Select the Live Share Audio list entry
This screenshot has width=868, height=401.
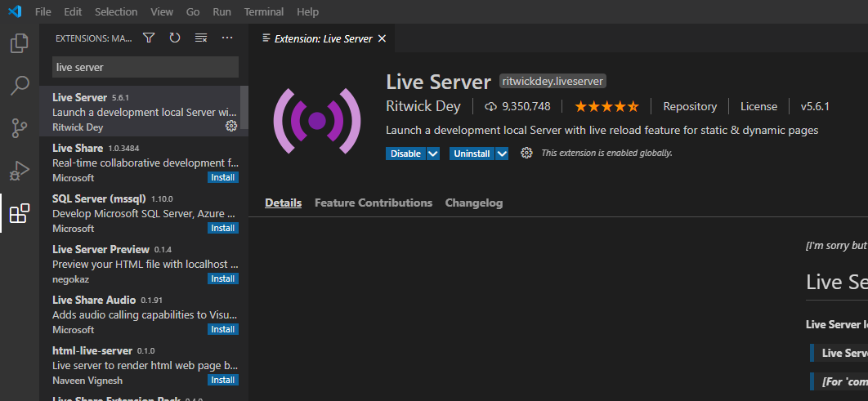tap(144, 314)
